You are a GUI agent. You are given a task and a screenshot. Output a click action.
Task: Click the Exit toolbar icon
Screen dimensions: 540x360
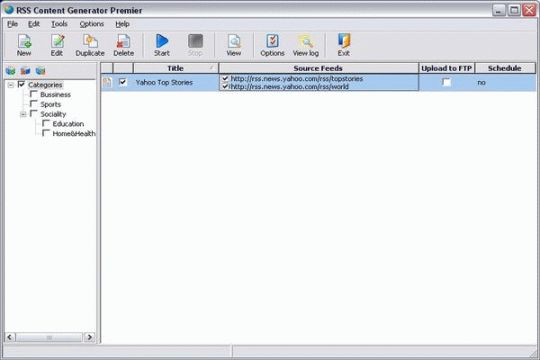pyautogui.click(x=344, y=41)
